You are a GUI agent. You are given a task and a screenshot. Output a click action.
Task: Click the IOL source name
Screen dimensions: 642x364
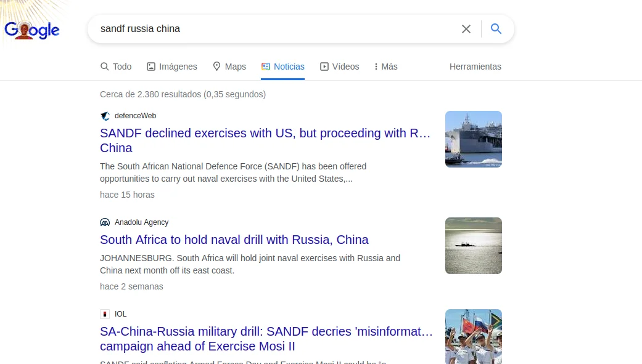(x=120, y=314)
